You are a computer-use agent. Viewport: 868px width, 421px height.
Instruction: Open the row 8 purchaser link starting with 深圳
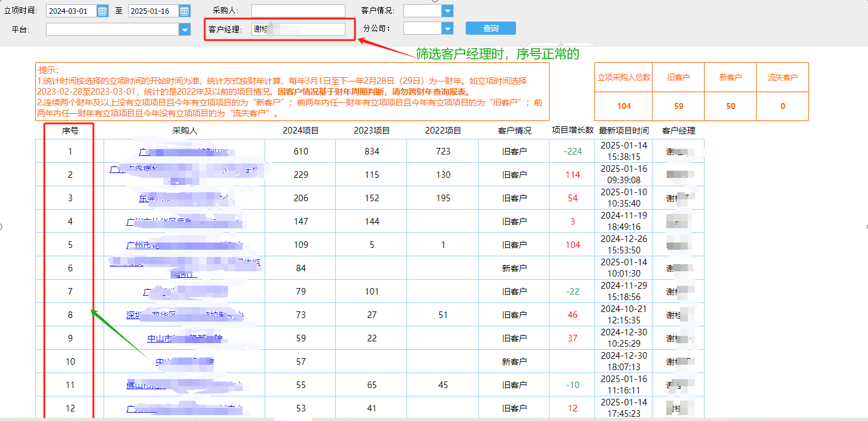pos(135,315)
